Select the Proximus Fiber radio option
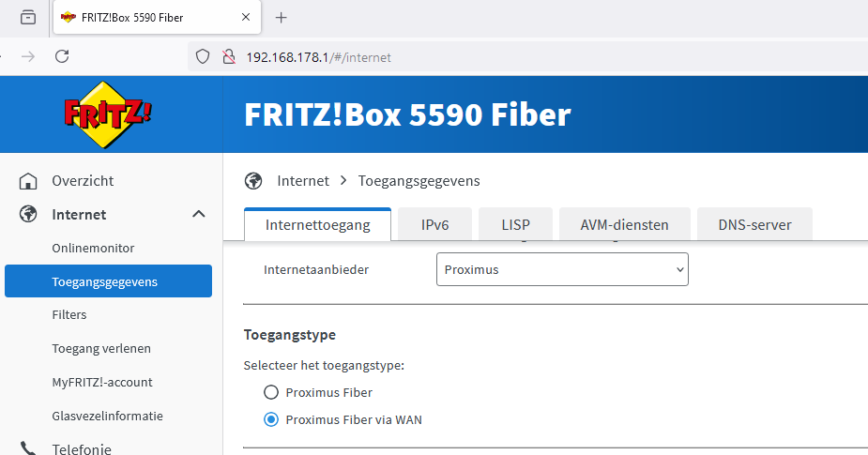The width and height of the screenshot is (868, 455). point(271,392)
